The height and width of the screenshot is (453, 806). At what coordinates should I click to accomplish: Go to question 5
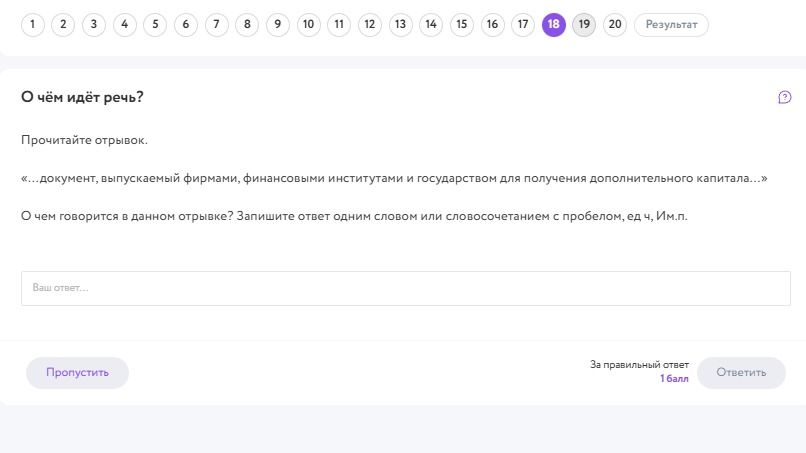(155, 25)
